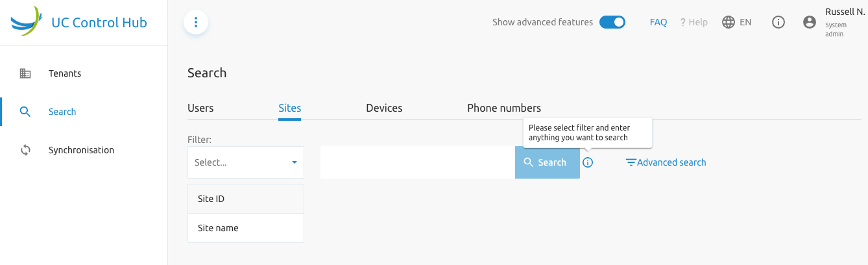
Task: Click the search hint info icon
Action: pos(588,162)
